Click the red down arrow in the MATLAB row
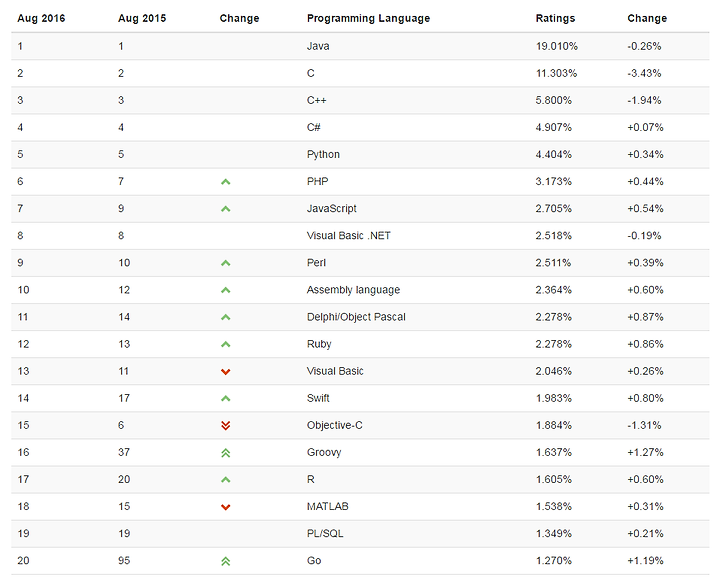The image size is (720, 586). click(225, 507)
